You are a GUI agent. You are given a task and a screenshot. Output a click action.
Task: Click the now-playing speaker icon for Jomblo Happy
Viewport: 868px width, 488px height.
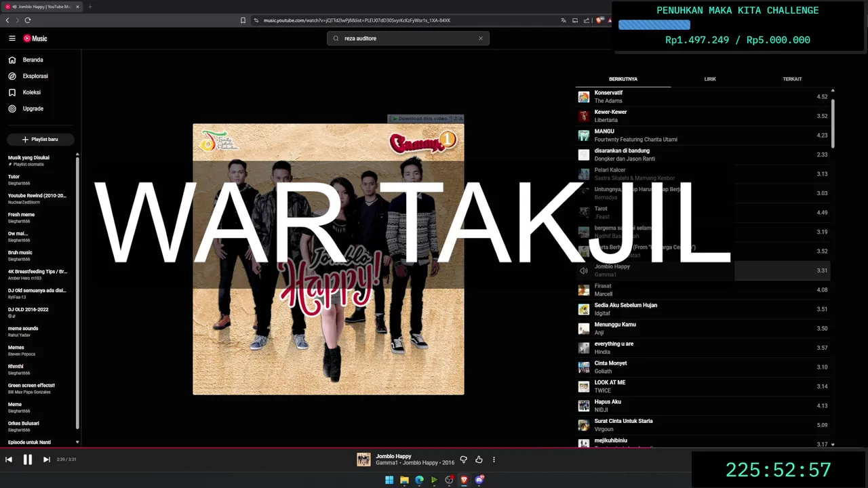584,270
